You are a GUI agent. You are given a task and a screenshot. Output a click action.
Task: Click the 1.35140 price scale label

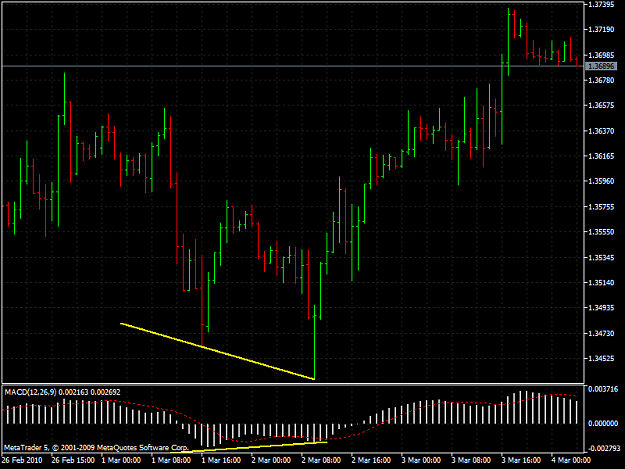[601, 283]
